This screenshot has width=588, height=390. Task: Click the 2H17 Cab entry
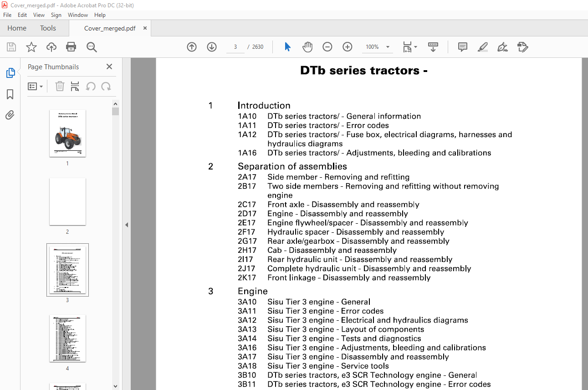pos(317,250)
